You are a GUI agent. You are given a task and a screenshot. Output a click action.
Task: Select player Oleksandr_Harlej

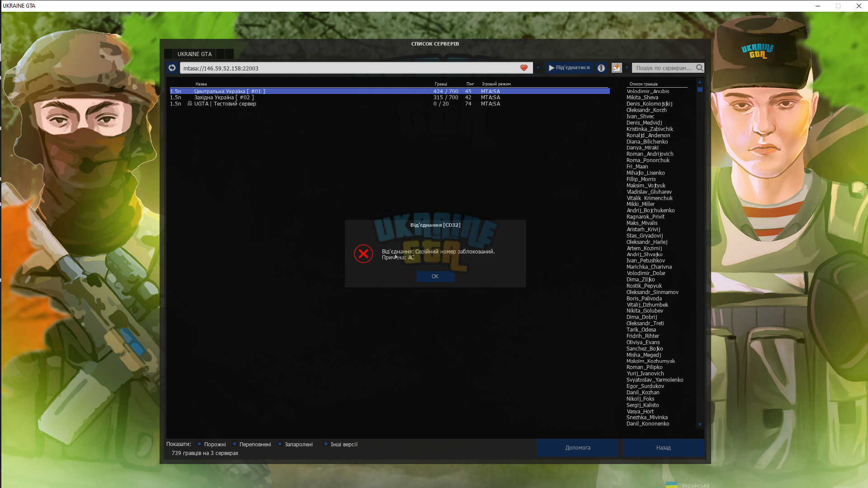647,242
